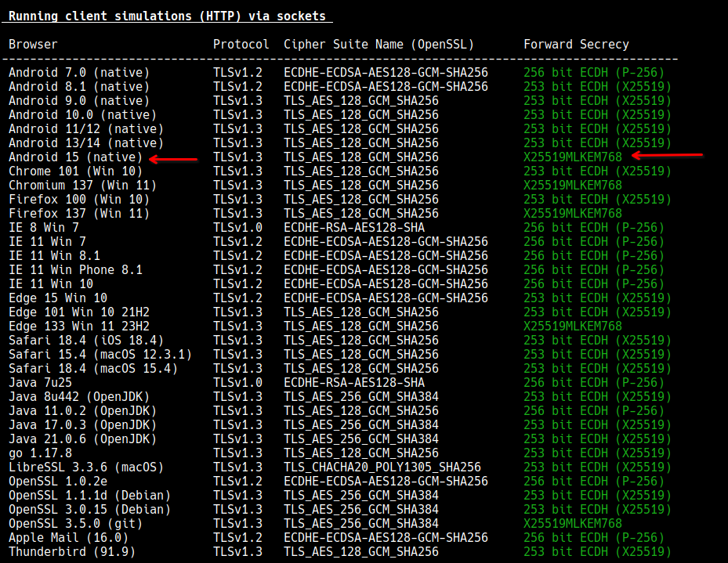Image resolution: width=728 pixels, height=563 pixels.
Task: Click 'IE 11 Win 10' browser name
Action: point(51,283)
